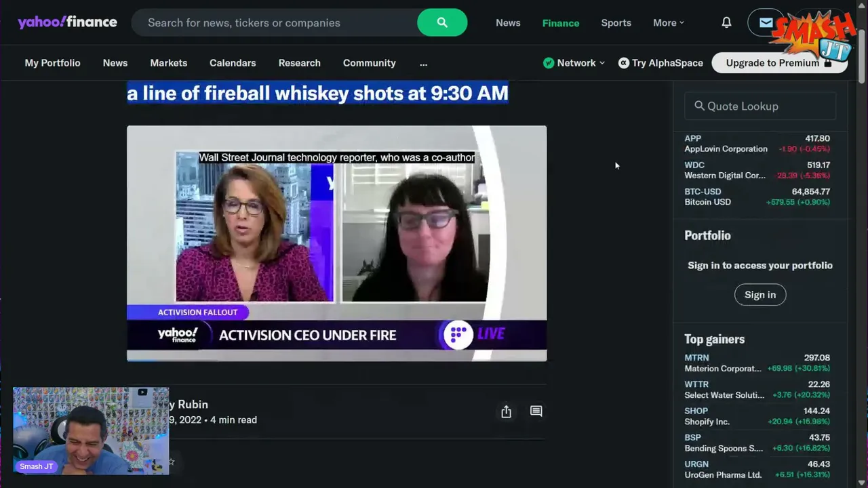Click the Top gainers heading
The height and width of the screenshot is (488, 868).
coord(715,339)
